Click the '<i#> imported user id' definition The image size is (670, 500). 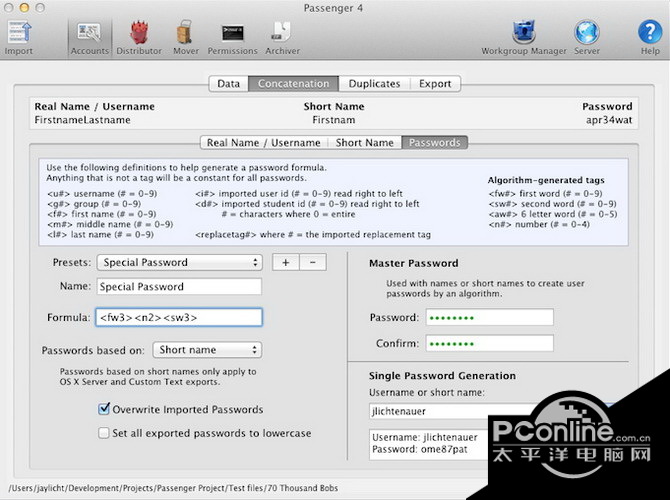point(299,194)
